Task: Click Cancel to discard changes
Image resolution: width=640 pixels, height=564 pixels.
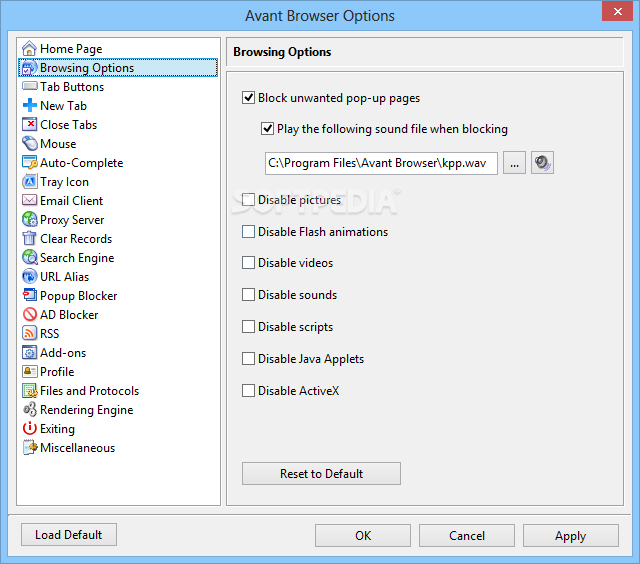Action: coord(467,535)
